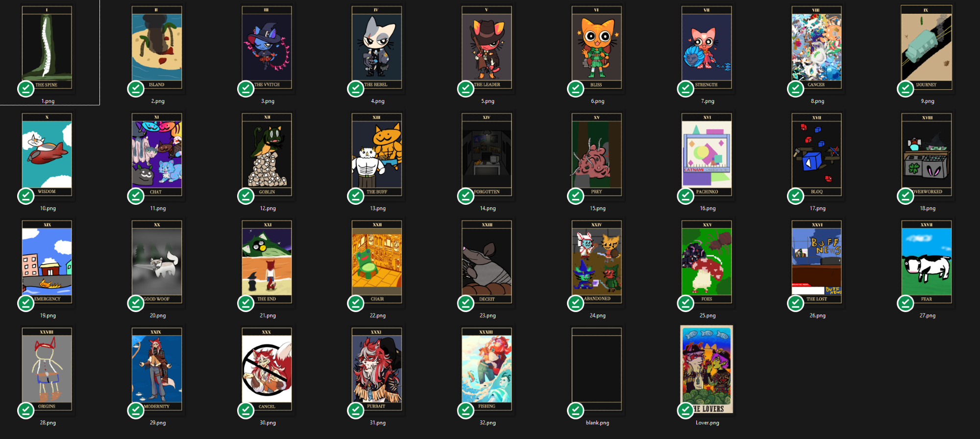The width and height of the screenshot is (980, 439).
Task: Select the FEAR cow card 27.png
Action: pos(927,262)
